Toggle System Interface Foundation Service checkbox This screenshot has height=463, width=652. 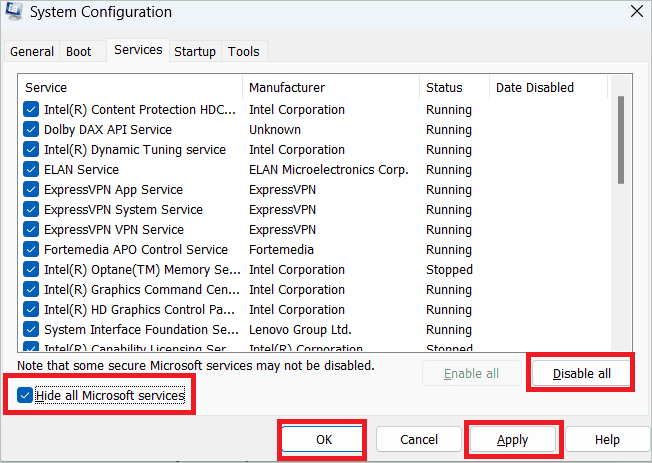(31, 329)
